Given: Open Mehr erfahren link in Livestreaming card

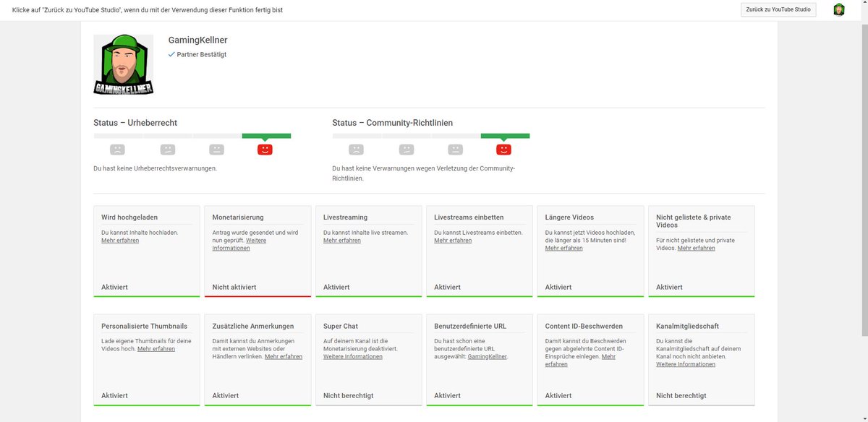Looking at the screenshot, I should click(x=342, y=241).
